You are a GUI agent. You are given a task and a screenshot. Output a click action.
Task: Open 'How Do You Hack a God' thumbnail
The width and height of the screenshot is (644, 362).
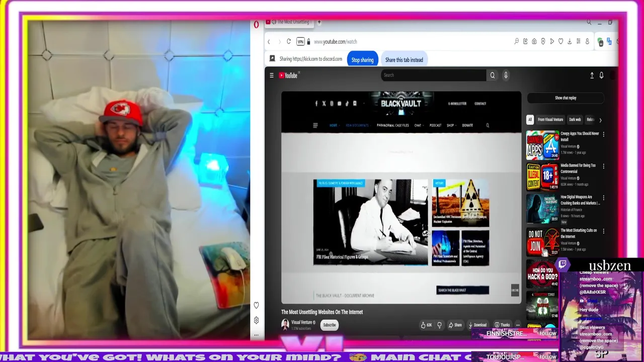[x=542, y=274]
